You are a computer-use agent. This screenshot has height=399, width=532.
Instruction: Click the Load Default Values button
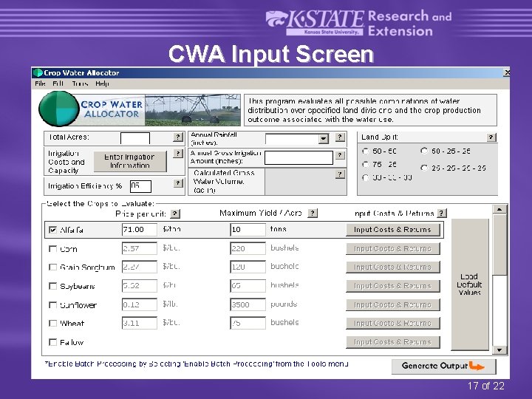[x=470, y=284]
